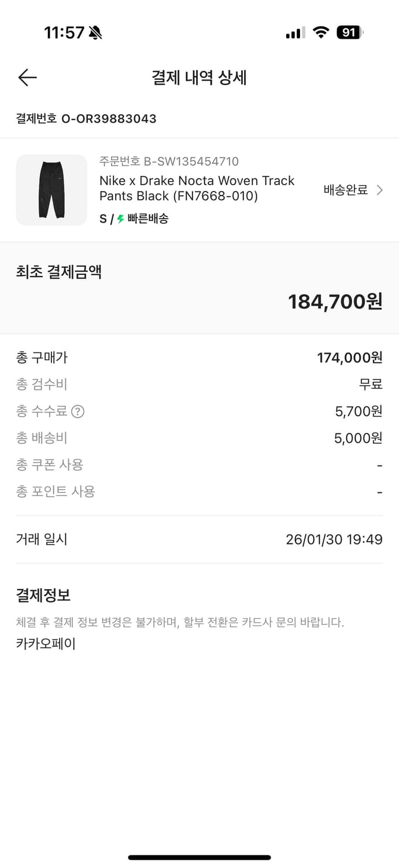Screen dimensions: 399x868
Task: Tap the battery 91 indicator
Action: point(350,32)
